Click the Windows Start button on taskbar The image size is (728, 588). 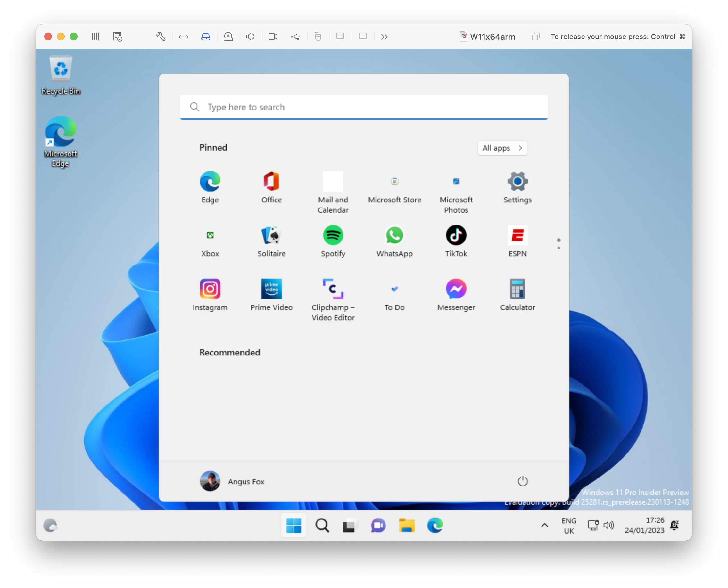point(294,525)
